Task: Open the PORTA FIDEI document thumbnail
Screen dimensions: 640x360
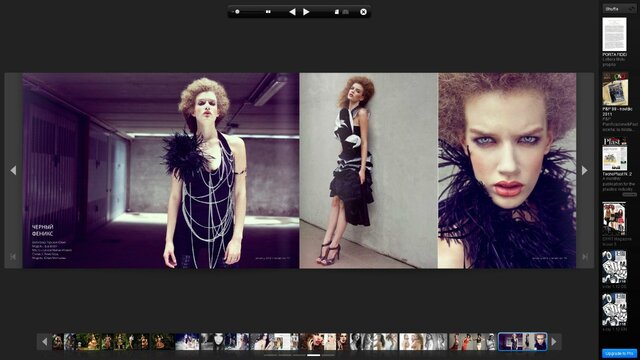Action: click(x=614, y=34)
